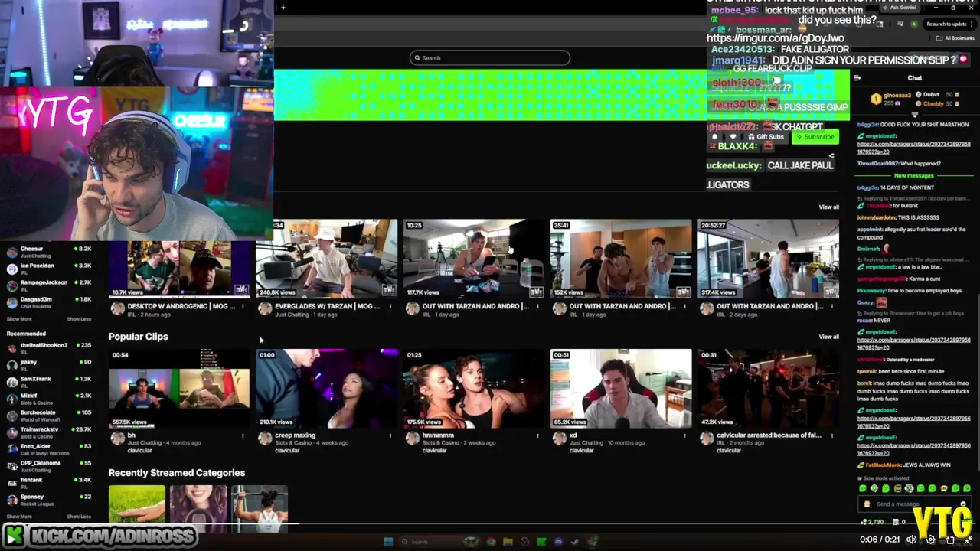Open options menu for DESKTOP W ANDROGENIC video
The image size is (980, 551).
click(x=243, y=306)
